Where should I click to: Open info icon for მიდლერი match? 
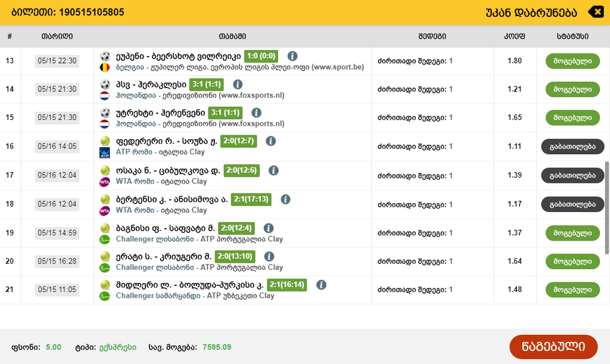[321, 285]
